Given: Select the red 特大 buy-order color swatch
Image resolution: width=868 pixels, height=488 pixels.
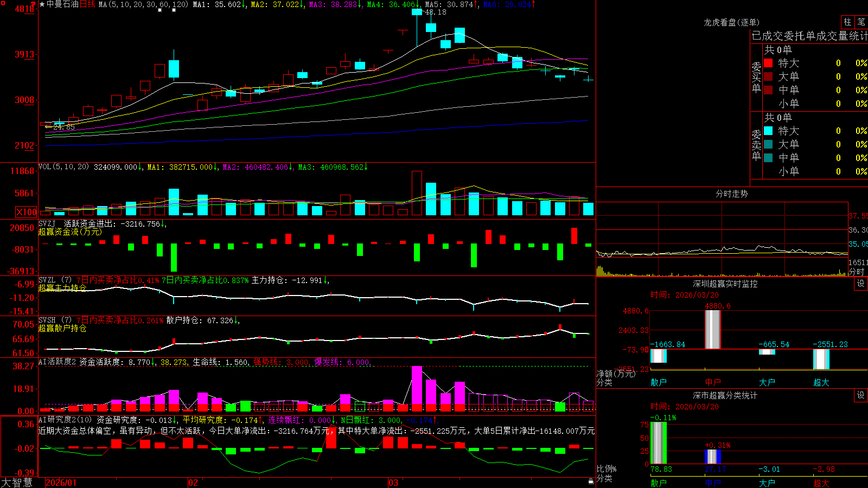Looking at the screenshot, I should point(768,63).
